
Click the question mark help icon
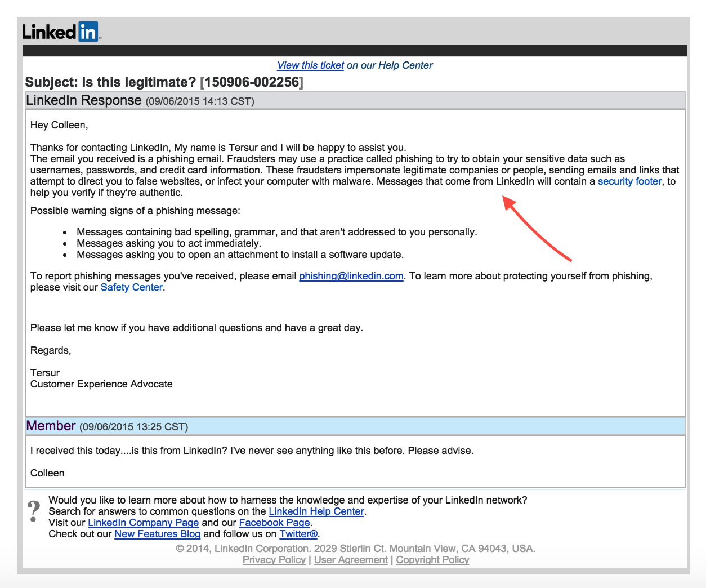pyautogui.click(x=34, y=511)
